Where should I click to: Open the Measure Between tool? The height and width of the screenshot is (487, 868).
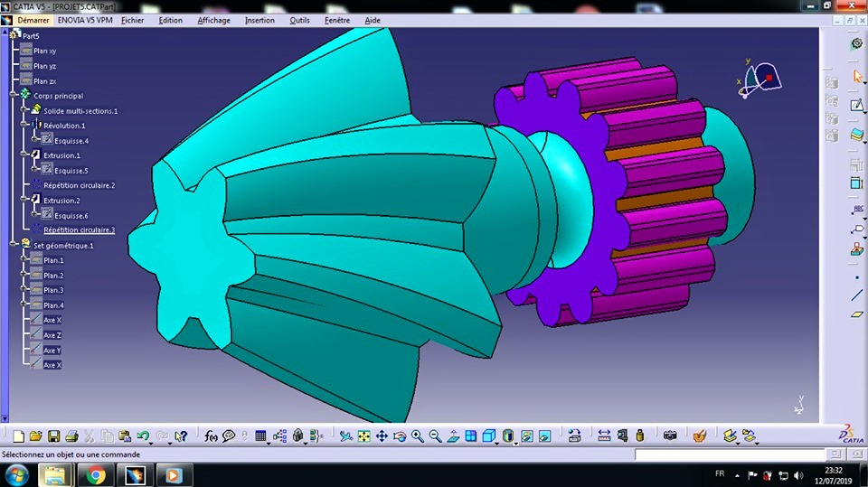tap(604, 436)
